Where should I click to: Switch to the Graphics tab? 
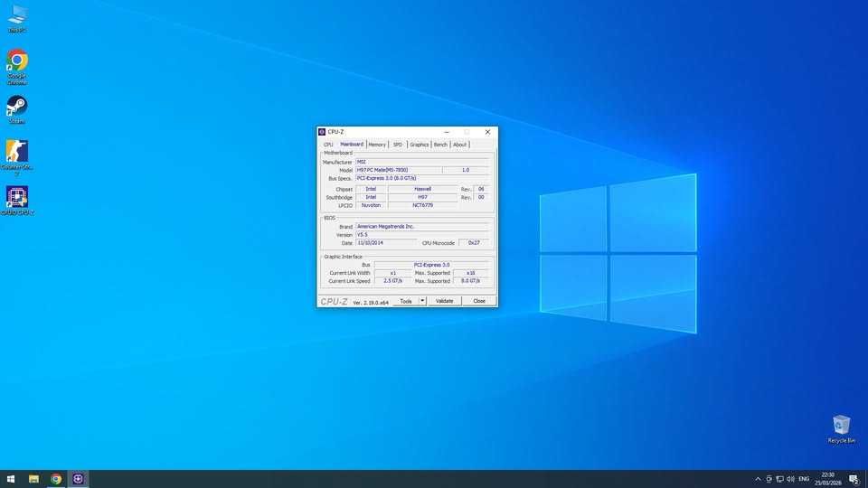[419, 145]
